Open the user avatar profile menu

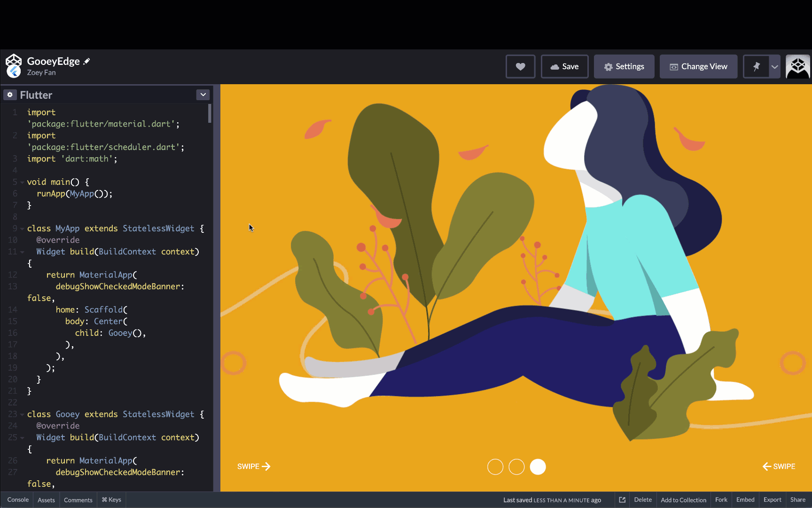pos(797,67)
